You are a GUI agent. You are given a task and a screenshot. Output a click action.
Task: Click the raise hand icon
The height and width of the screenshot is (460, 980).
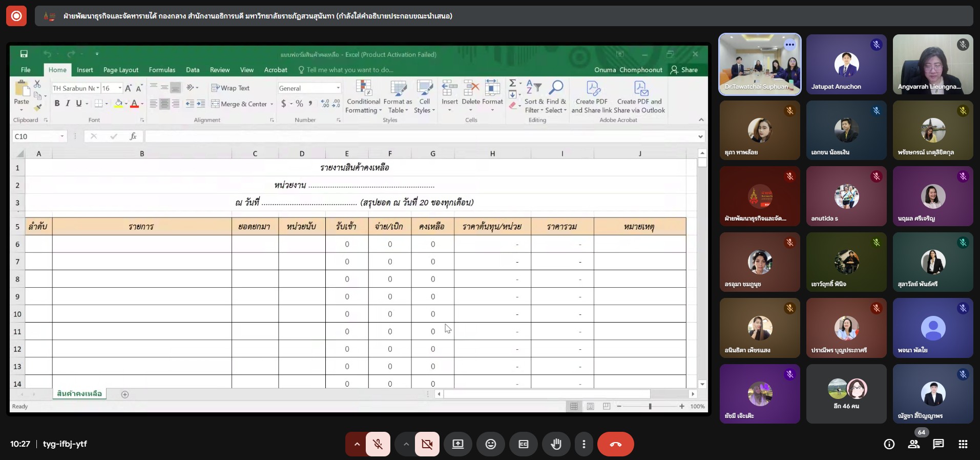point(556,444)
